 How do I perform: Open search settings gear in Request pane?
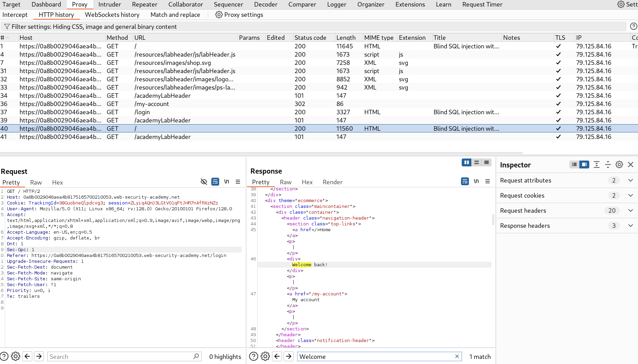(x=15, y=356)
